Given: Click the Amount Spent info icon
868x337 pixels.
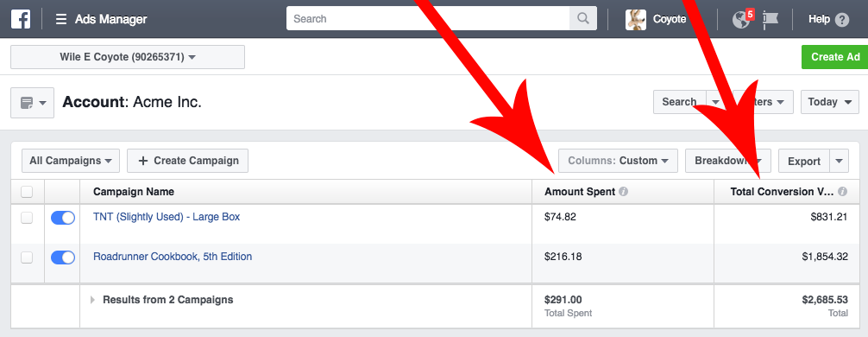Looking at the screenshot, I should click(623, 192).
